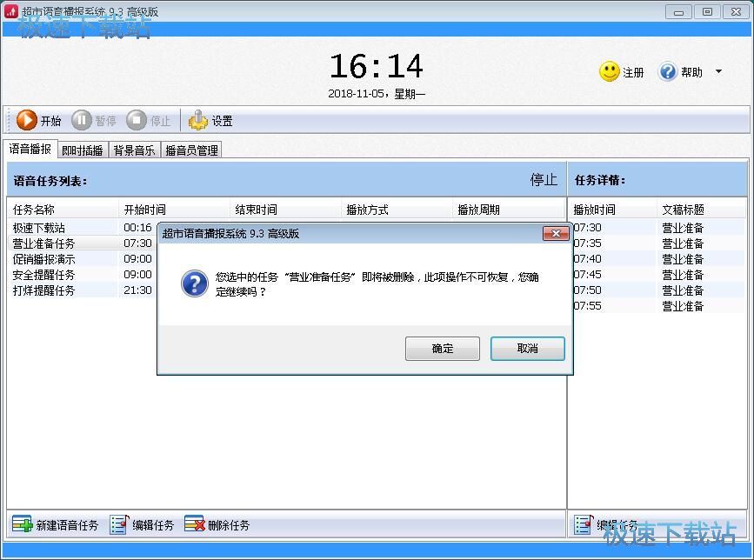Select the 07:45 营业准备 detail row
Image resolution: width=754 pixels, height=560 pixels.
point(659,275)
